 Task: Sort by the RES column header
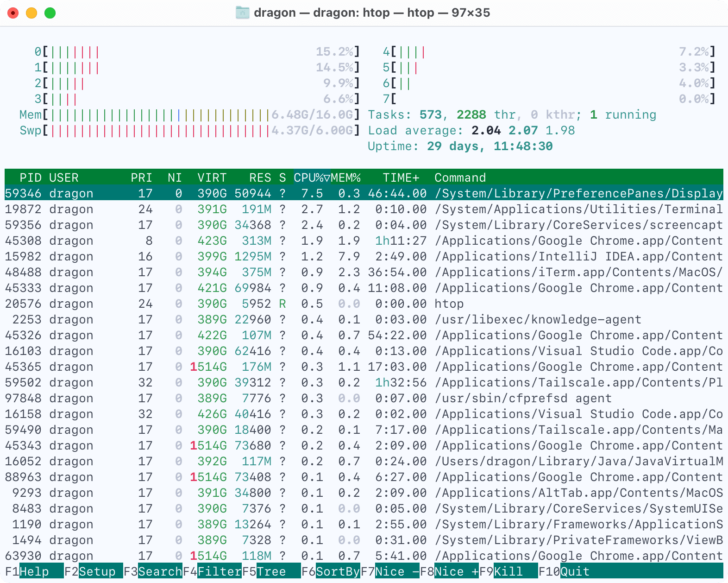pyautogui.click(x=260, y=177)
